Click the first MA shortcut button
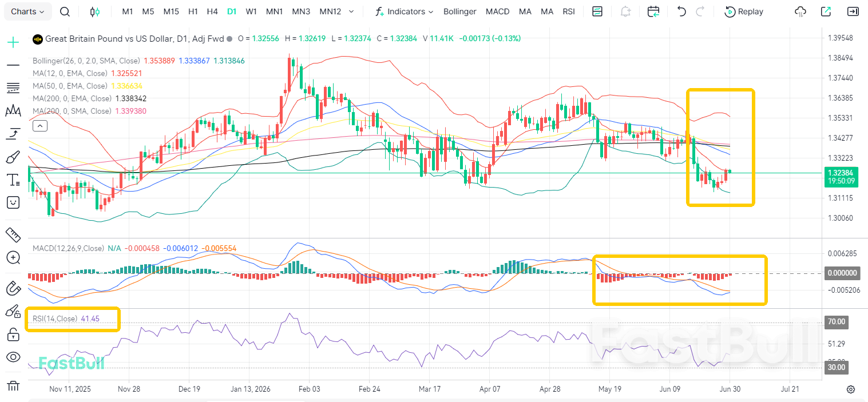This screenshot has width=868, height=402. click(x=525, y=11)
